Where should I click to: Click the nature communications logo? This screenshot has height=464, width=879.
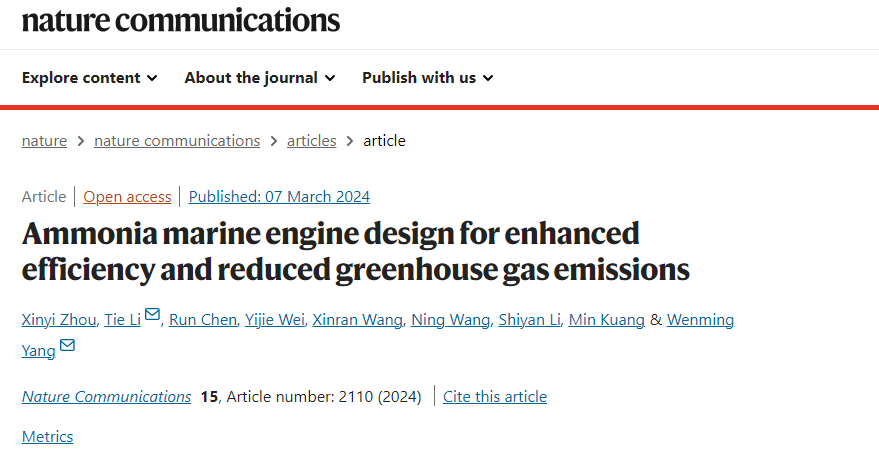181,20
